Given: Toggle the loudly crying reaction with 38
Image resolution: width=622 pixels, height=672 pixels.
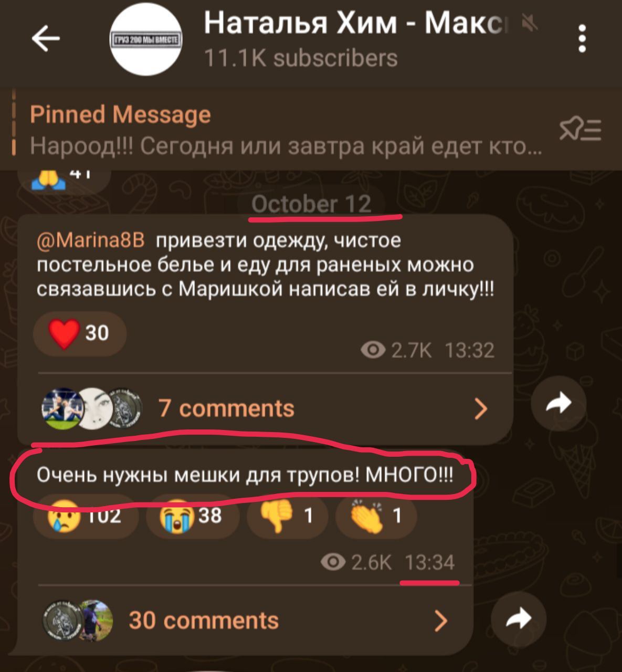Looking at the screenshot, I should (192, 516).
